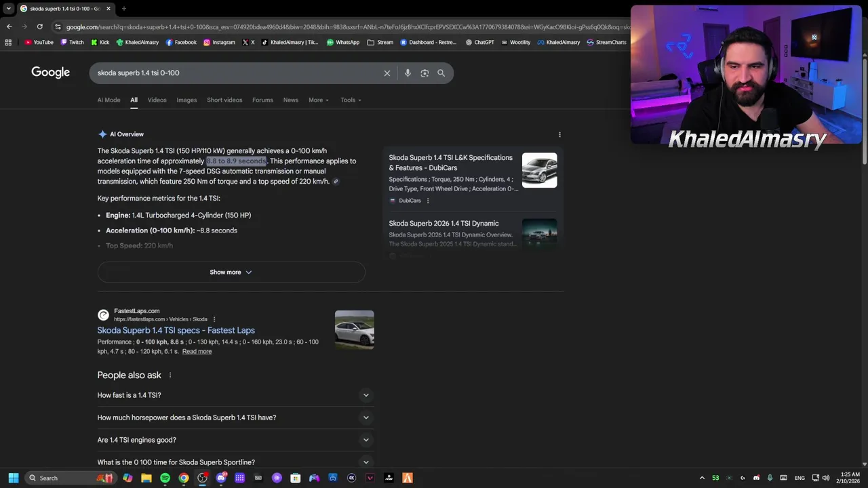This screenshot has height=488, width=868.
Task: Click the volume speaker tray icon
Action: tap(826, 478)
